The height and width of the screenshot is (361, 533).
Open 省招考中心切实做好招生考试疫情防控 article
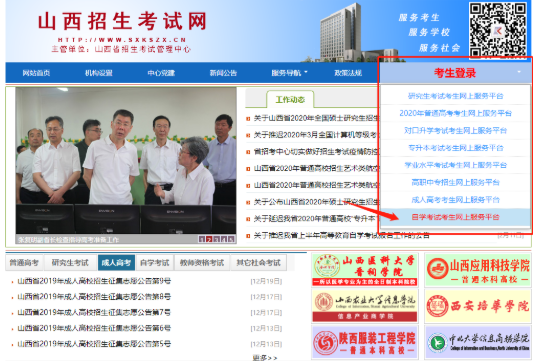(316, 152)
